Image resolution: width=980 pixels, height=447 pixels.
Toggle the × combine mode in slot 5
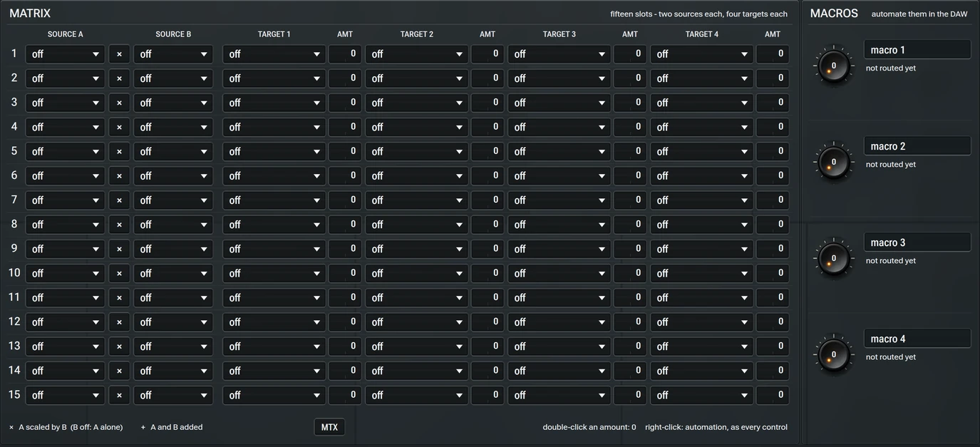(119, 151)
